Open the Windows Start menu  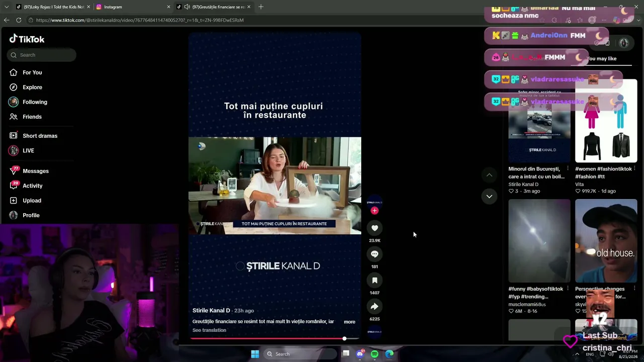[255, 354]
